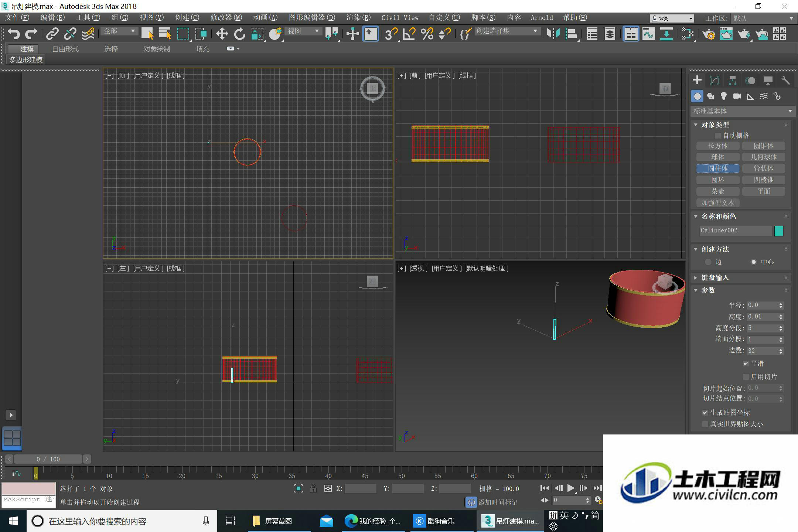Open the 文件(F) menu
This screenshot has height=532, width=798.
point(17,18)
